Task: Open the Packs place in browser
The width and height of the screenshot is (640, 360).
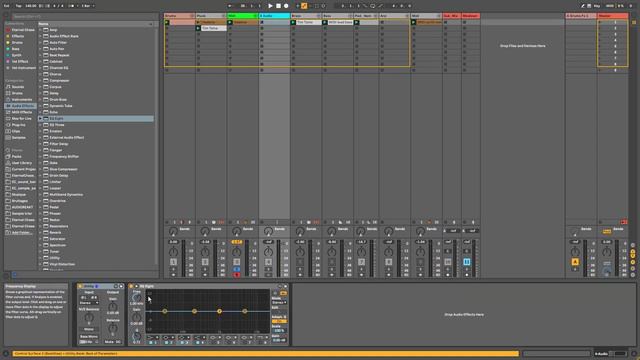Action: click(16, 156)
